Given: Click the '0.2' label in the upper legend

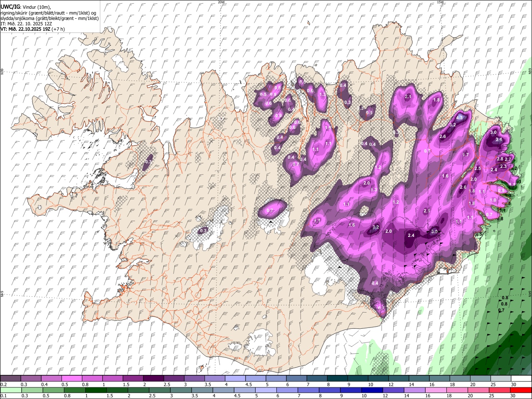Looking at the screenshot, I should pyautogui.click(x=3, y=384).
